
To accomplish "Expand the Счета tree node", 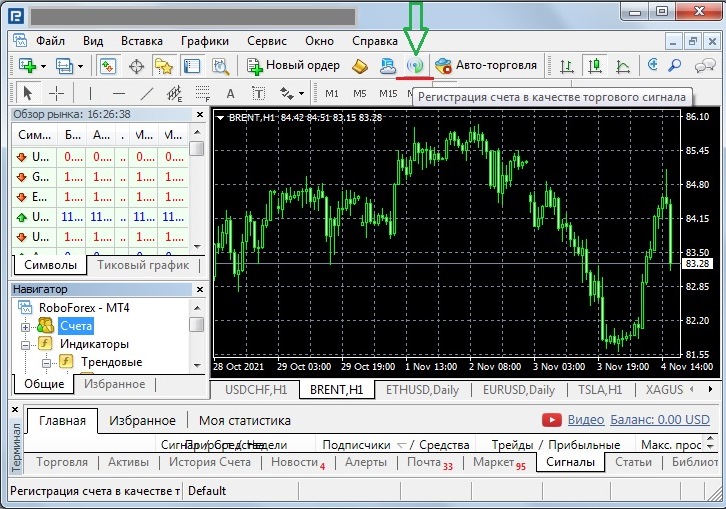I will click(26, 326).
